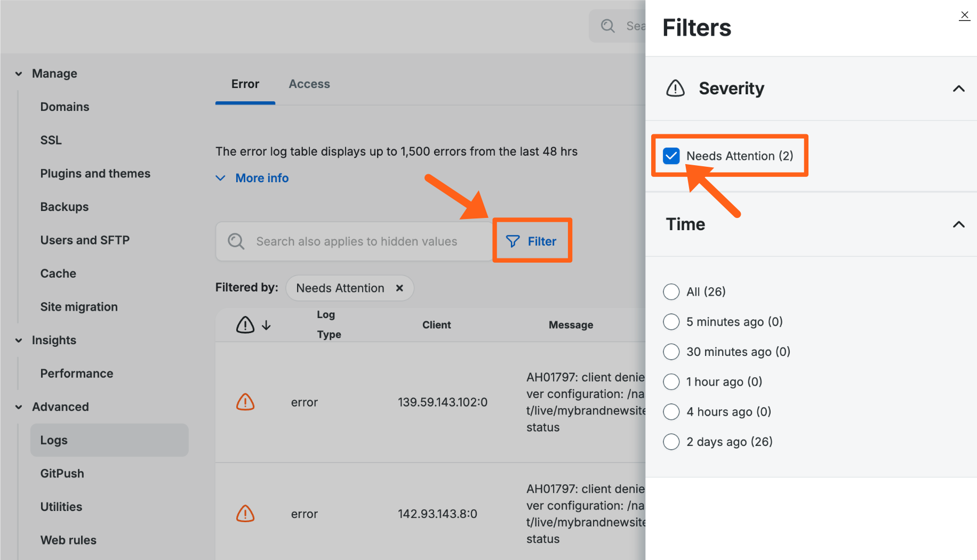Viewport: 977px width, 560px height.
Task: Click warning icon on 142.93.143.8 row
Action: [245, 514]
